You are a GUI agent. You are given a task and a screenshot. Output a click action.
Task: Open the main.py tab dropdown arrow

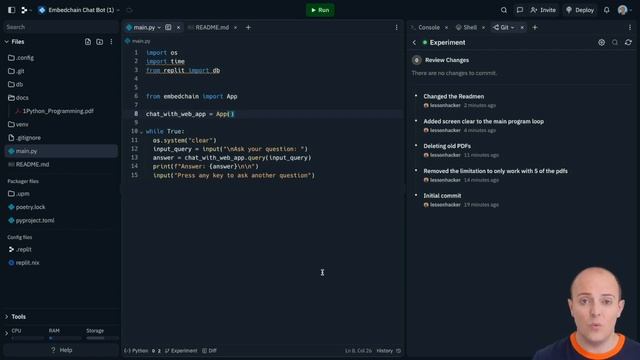[x=159, y=27]
